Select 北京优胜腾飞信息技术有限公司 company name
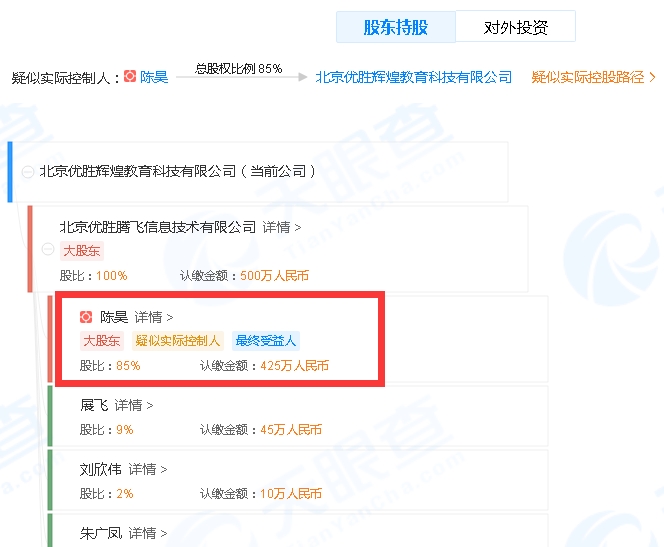 158,227
